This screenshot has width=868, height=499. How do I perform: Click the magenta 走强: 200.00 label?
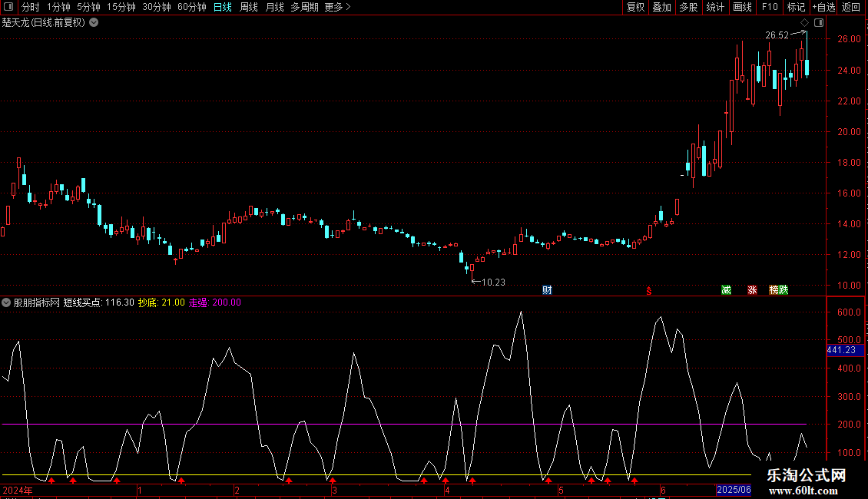click(215, 302)
